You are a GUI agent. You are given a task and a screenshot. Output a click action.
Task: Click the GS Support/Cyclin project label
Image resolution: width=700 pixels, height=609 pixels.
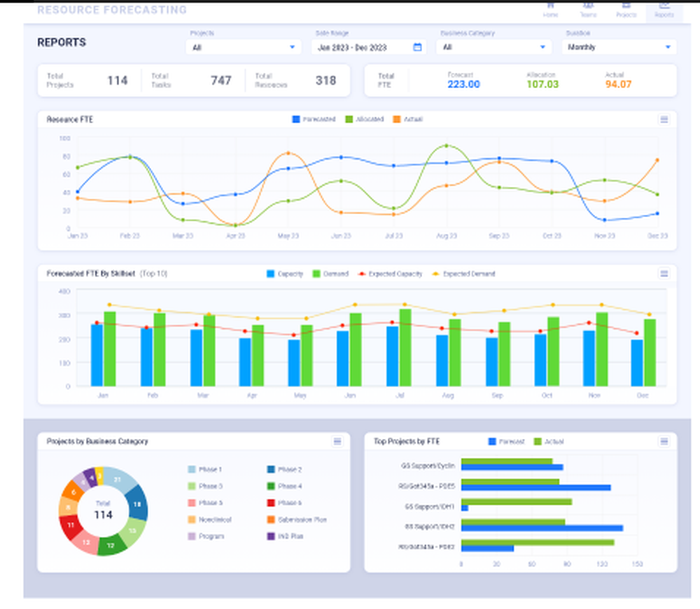[x=428, y=465]
